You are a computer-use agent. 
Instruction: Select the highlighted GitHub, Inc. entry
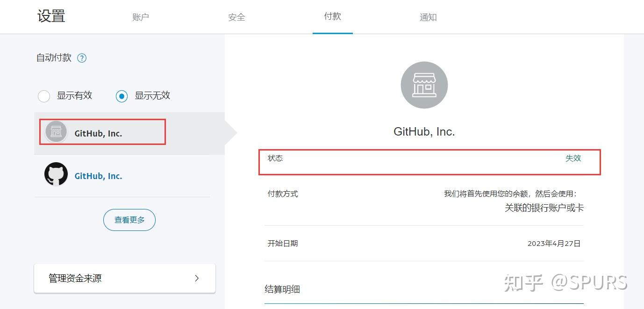[129, 133]
